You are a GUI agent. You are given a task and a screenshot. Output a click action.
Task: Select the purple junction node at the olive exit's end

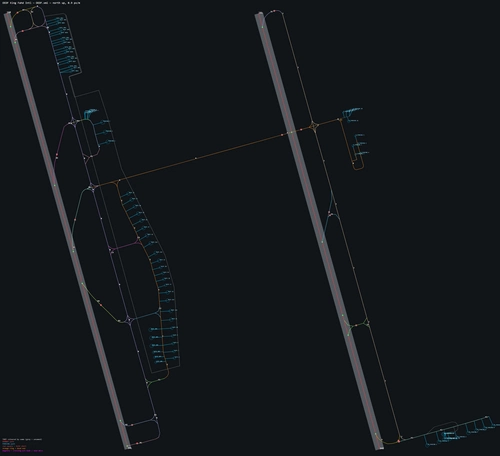tap(129, 320)
